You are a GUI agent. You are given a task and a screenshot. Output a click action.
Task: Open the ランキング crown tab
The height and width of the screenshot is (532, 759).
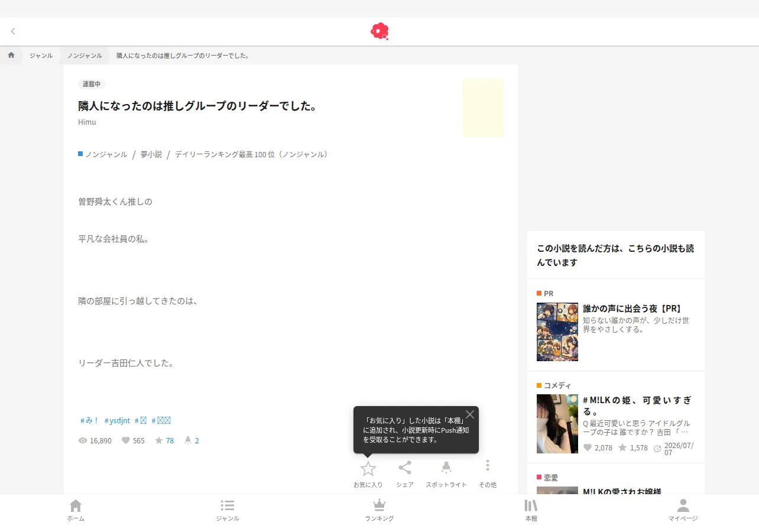coord(379,511)
